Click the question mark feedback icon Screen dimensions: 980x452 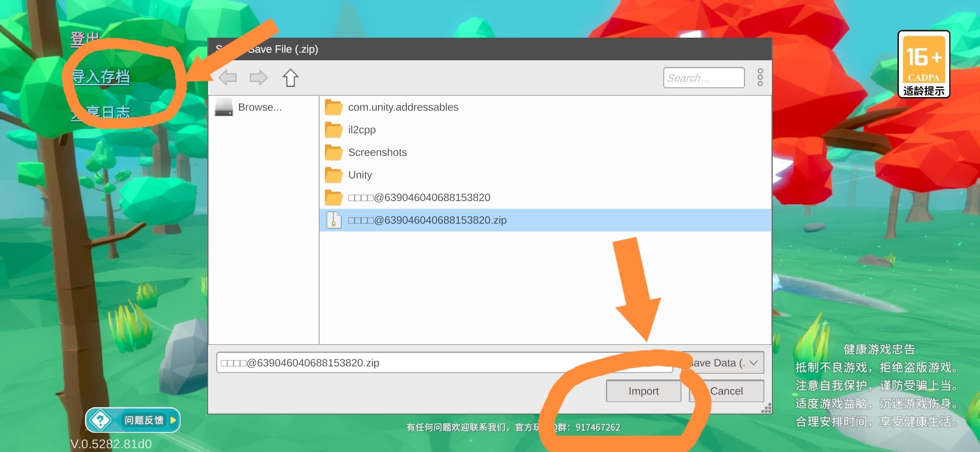(101, 420)
